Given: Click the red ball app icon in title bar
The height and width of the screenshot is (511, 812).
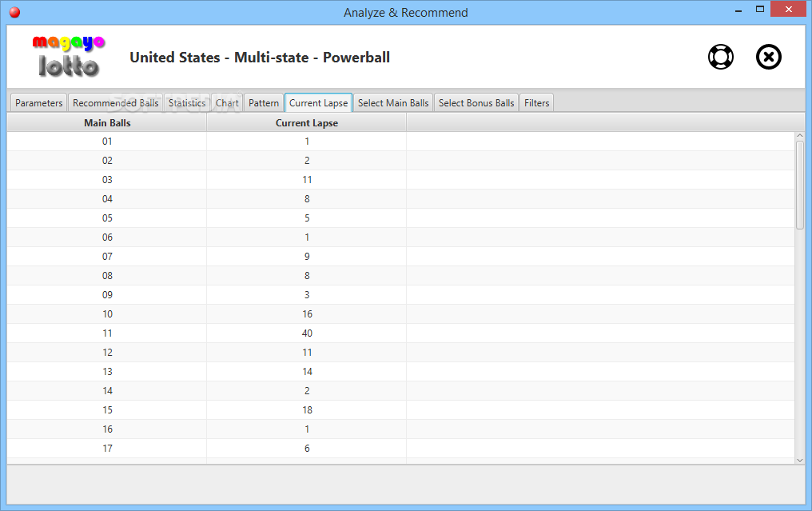Looking at the screenshot, I should pyautogui.click(x=14, y=13).
